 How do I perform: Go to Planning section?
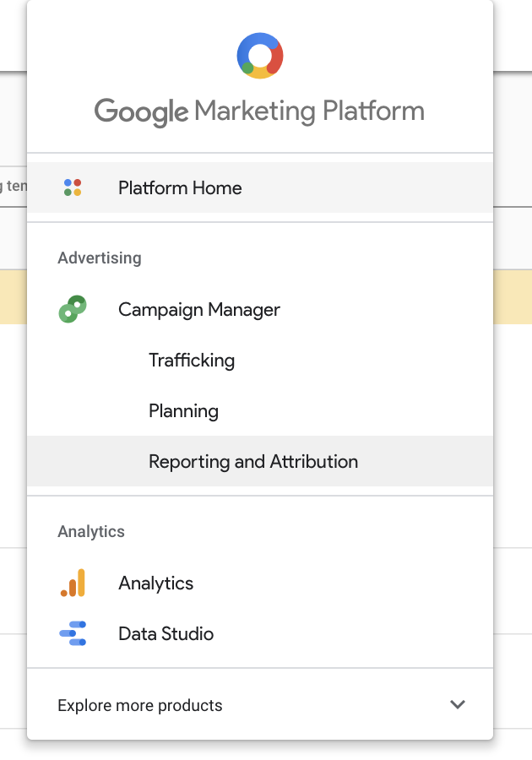260,410
